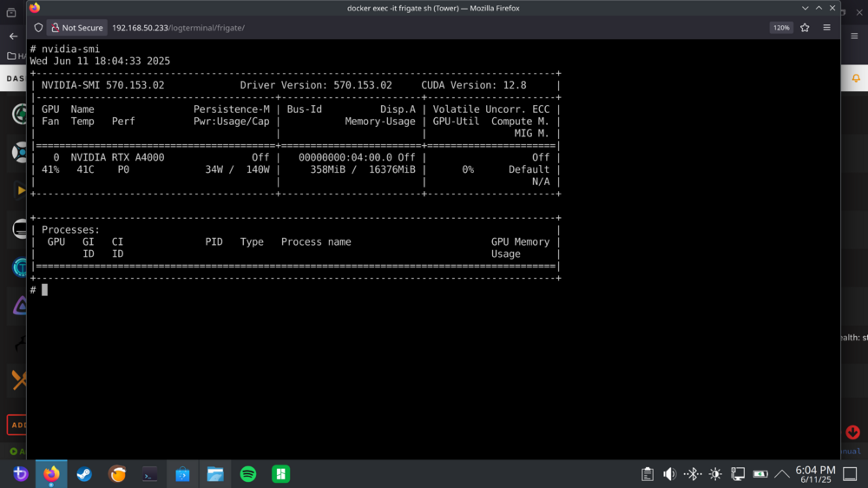
Task: Click the '41%' fan speed value
Action: coord(50,169)
